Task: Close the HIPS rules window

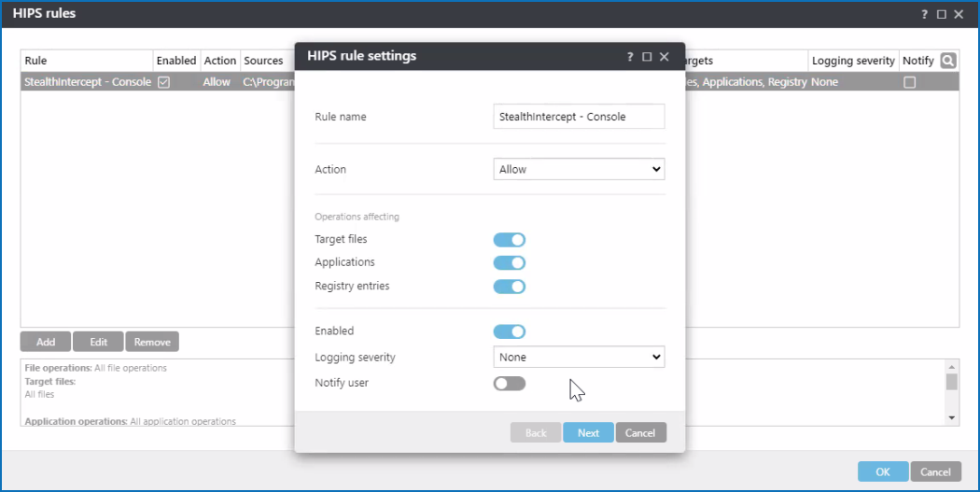Action: click(x=959, y=14)
